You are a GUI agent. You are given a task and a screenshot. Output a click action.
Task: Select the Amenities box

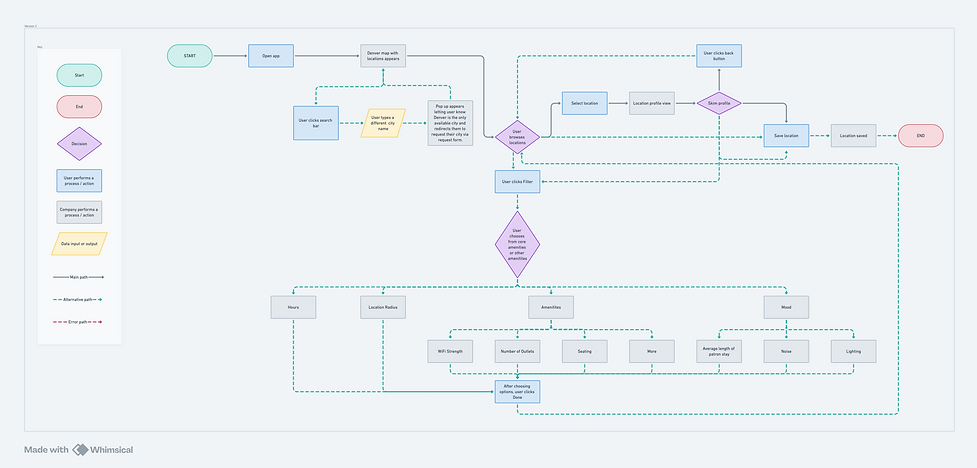(x=551, y=307)
